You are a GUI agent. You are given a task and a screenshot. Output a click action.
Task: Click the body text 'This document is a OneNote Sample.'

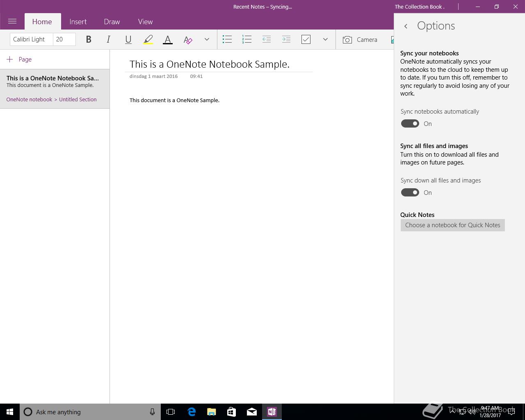174,100
